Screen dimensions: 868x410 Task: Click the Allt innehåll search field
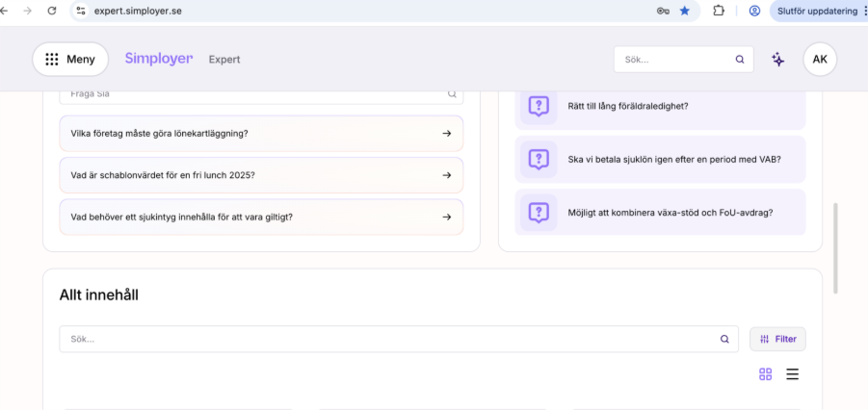click(385, 339)
